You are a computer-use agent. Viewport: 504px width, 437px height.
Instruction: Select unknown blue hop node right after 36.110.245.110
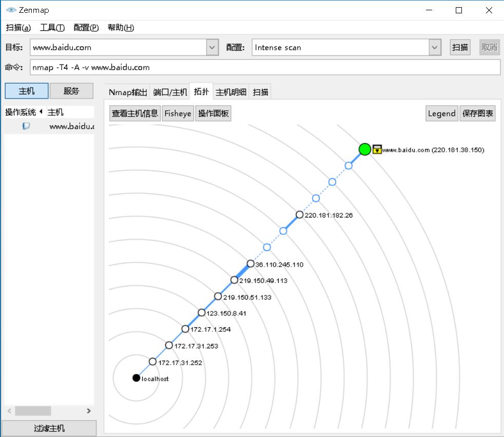coord(267,247)
